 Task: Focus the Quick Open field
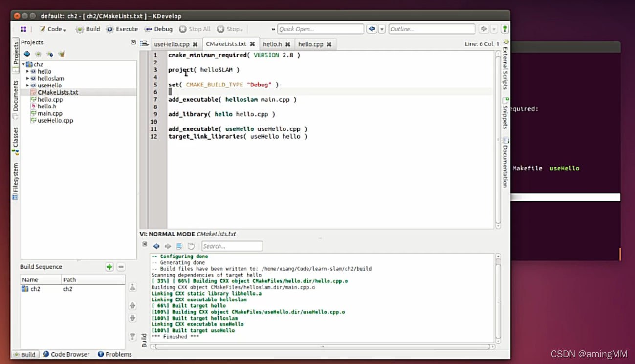(x=321, y=29)
